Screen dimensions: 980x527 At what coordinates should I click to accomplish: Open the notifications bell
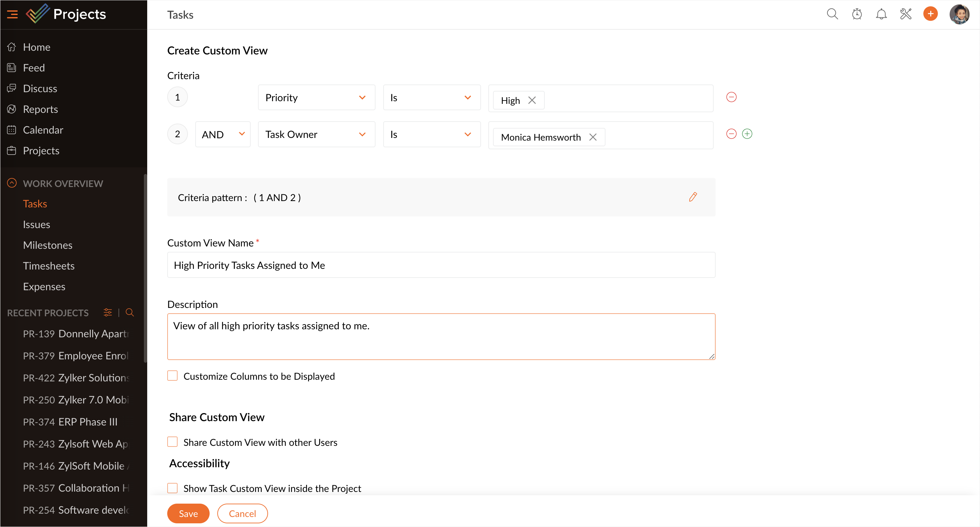[881, 14]
